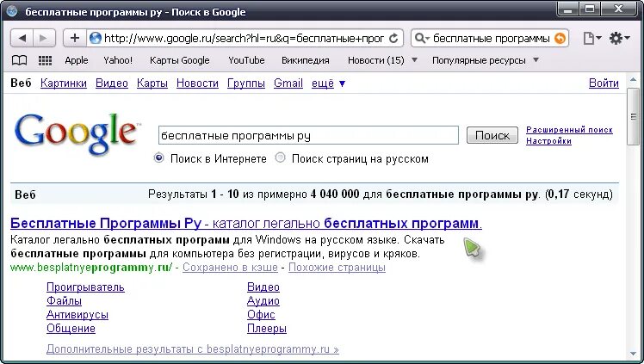Open the Википедия bookmark
This screenshot has width=644, height=364.
coord(305,60)
